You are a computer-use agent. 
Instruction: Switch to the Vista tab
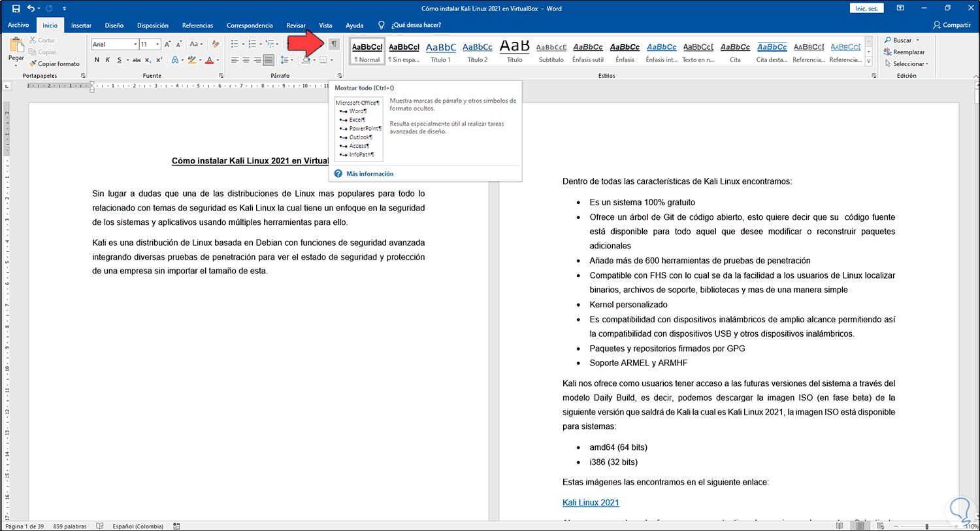click(x=325, y=26)
